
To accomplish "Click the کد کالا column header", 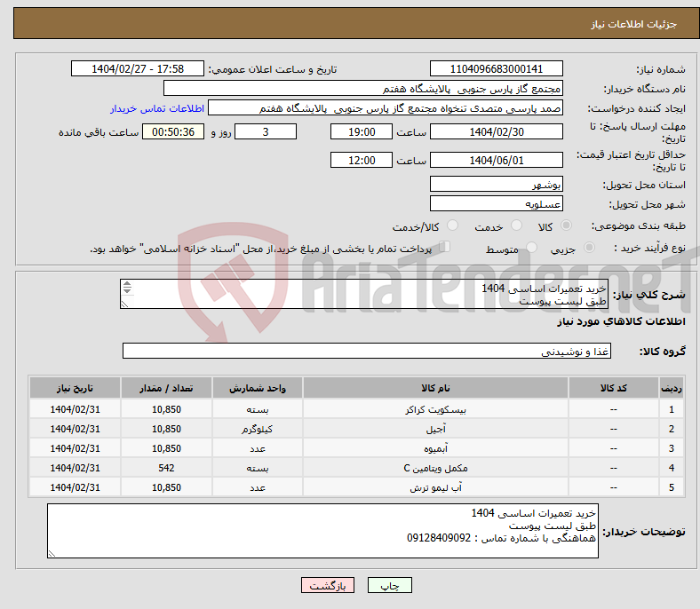I will [x=614, y=388].
